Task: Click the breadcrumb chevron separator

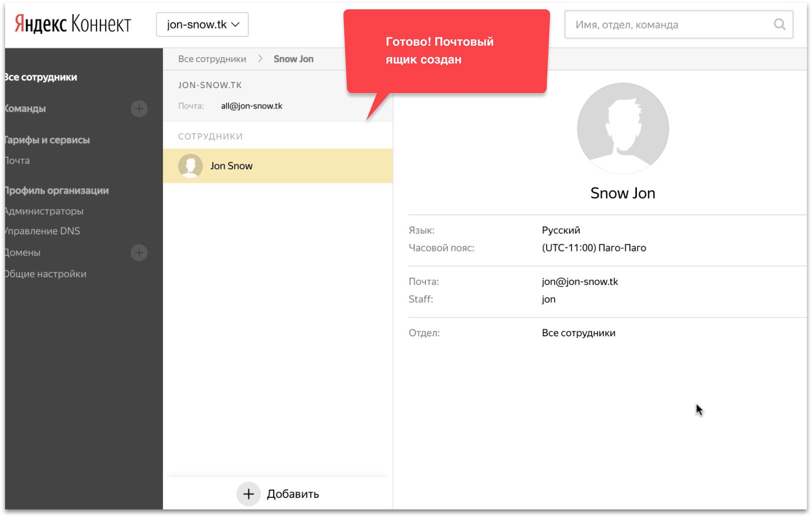Action: pyautogui.click(x=260, y=59)
